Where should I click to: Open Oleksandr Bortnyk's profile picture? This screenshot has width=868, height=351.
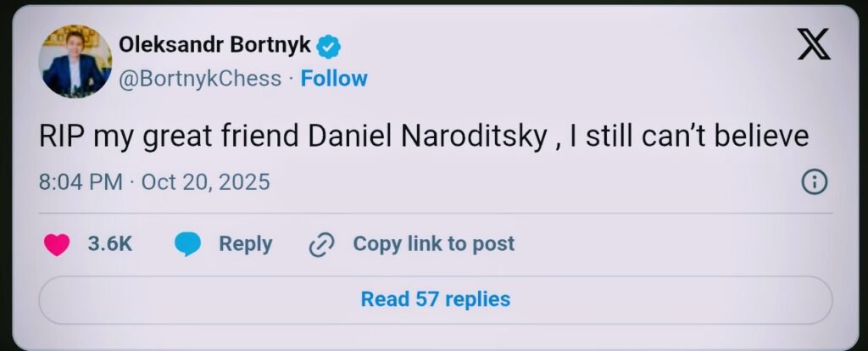75,61
